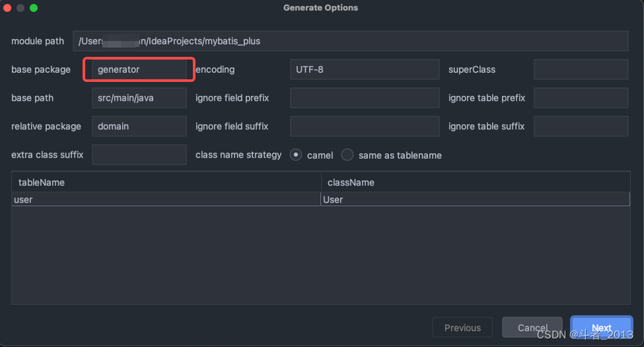
Task: Edit the User className cell
Action: (475, 199)
